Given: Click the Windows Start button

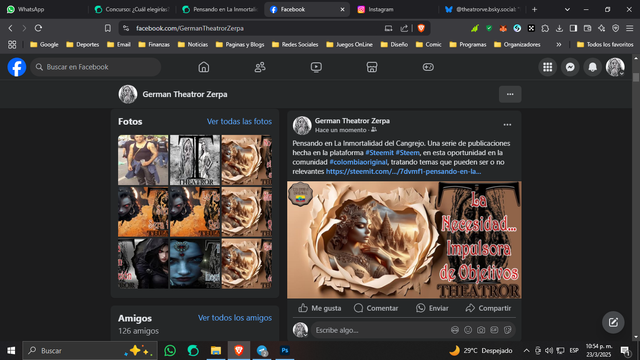Looking at the screenshot, I should pyautogui.click(x=11, y=351).
